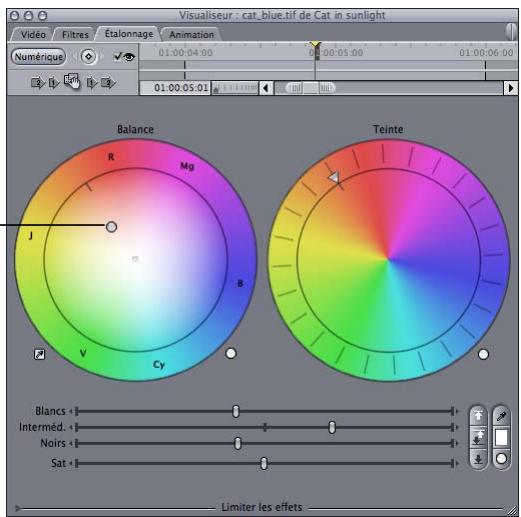Click the auto white level button
The height and width of the screenshot is (517, 521).
[478, 415]
